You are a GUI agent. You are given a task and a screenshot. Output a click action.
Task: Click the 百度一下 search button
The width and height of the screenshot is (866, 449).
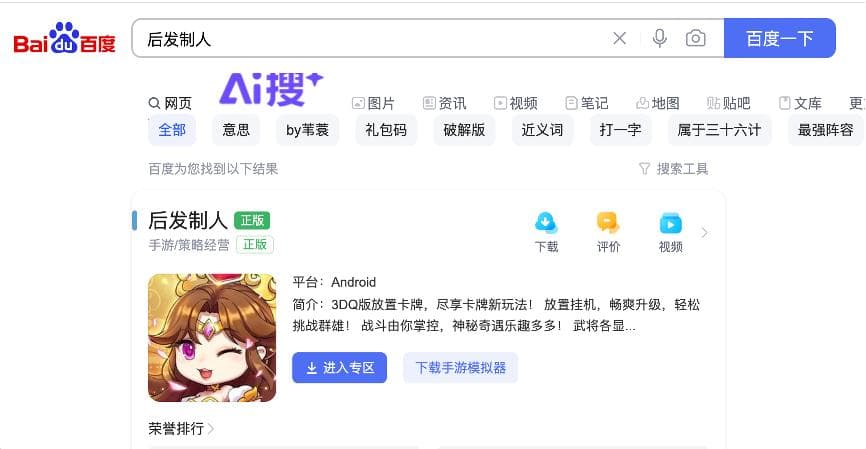click(779, 38)
